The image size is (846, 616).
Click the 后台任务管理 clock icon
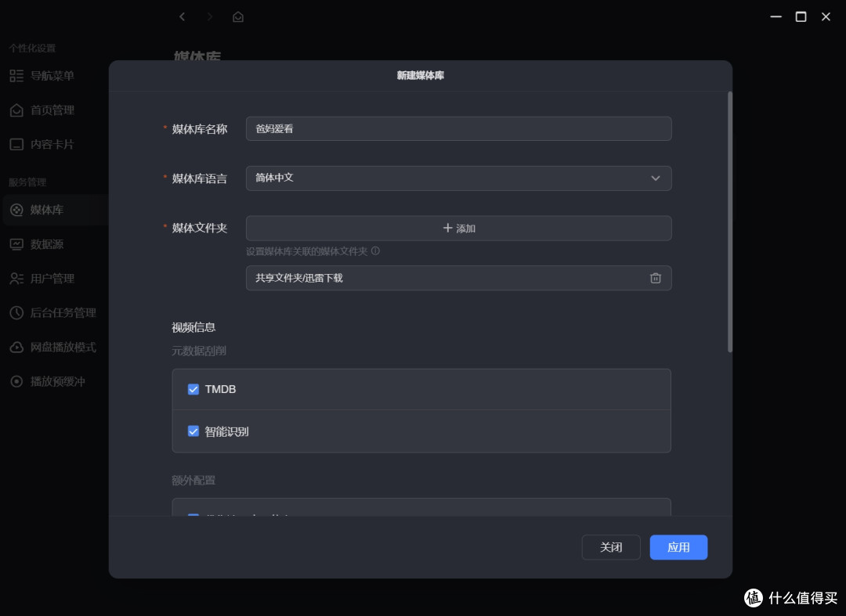click(16, 312)
